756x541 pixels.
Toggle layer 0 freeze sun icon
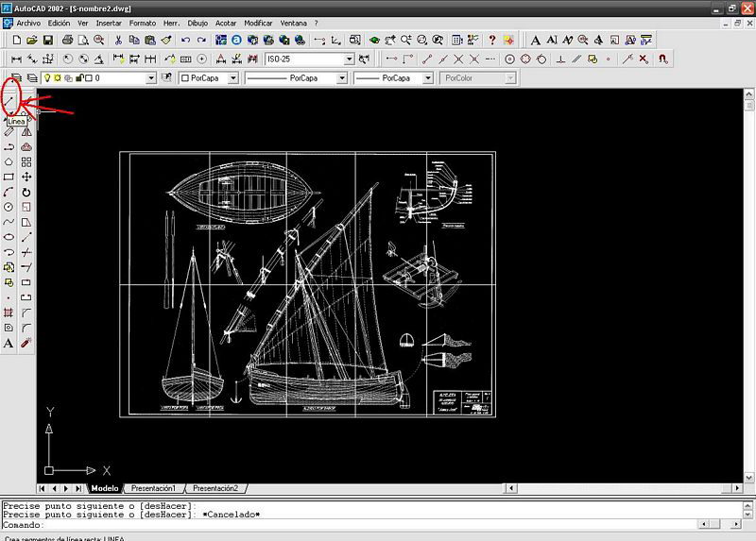coord(58,78)
